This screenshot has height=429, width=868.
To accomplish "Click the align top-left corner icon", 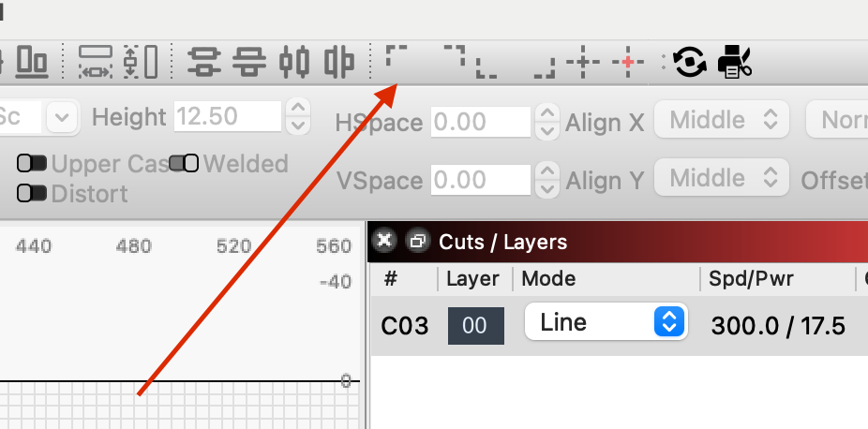I will (x=397, y=56).
